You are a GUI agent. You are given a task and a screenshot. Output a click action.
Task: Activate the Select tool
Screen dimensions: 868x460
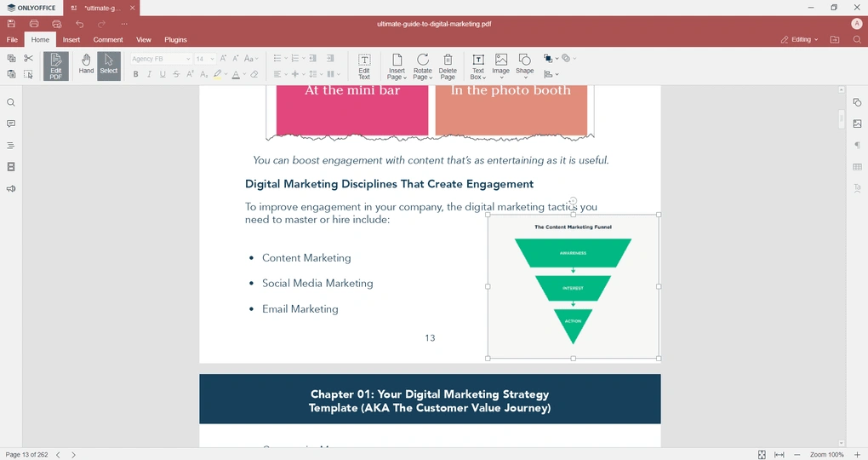(x=109, y=66)
